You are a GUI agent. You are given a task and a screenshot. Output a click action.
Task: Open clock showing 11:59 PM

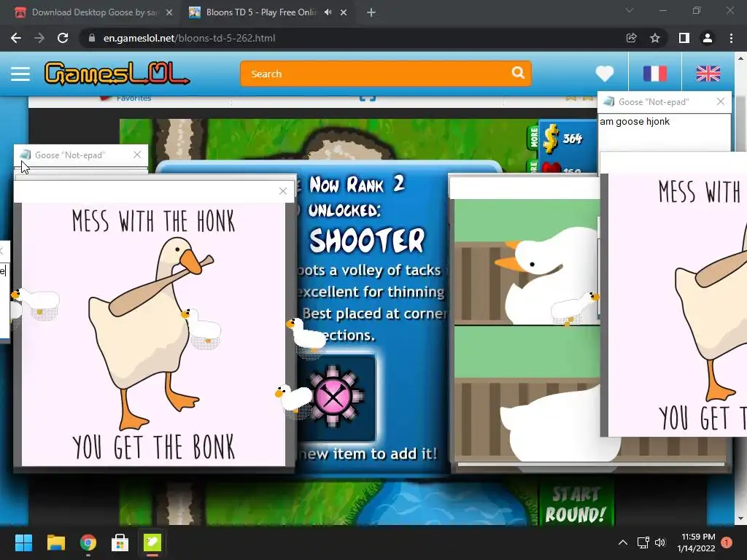point(696,542)
